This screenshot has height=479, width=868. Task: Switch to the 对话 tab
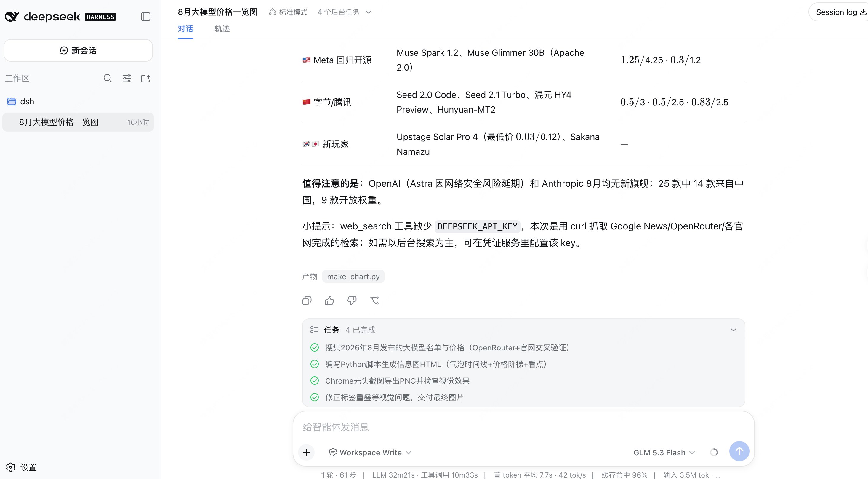pyautogui.click(x=185, y=29)
